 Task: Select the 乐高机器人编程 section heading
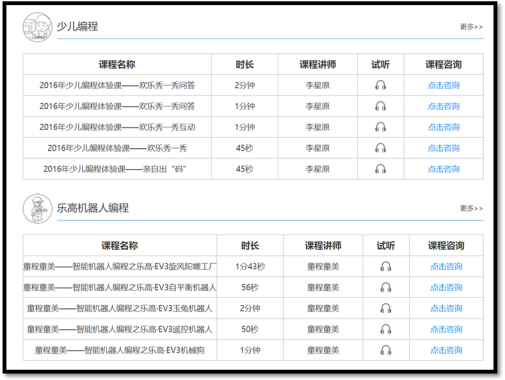(x=93, y=208)
